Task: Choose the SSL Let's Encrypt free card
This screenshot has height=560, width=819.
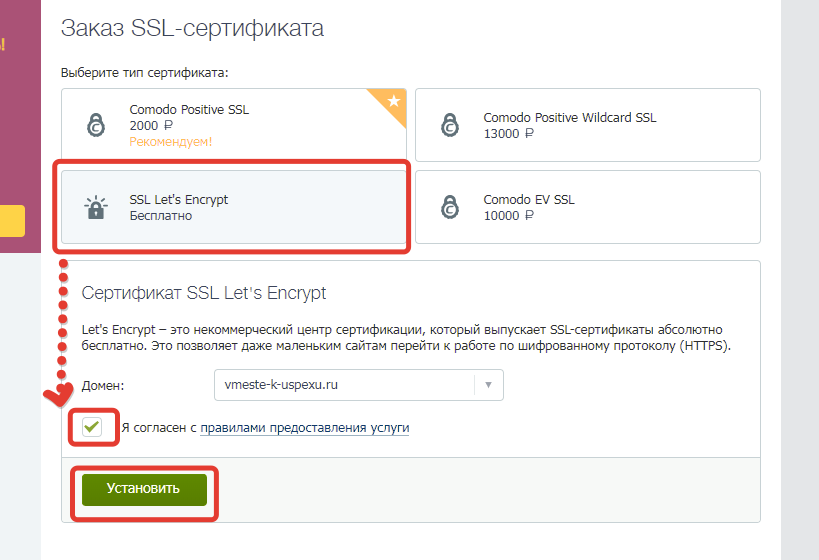Action: [233, 207]
